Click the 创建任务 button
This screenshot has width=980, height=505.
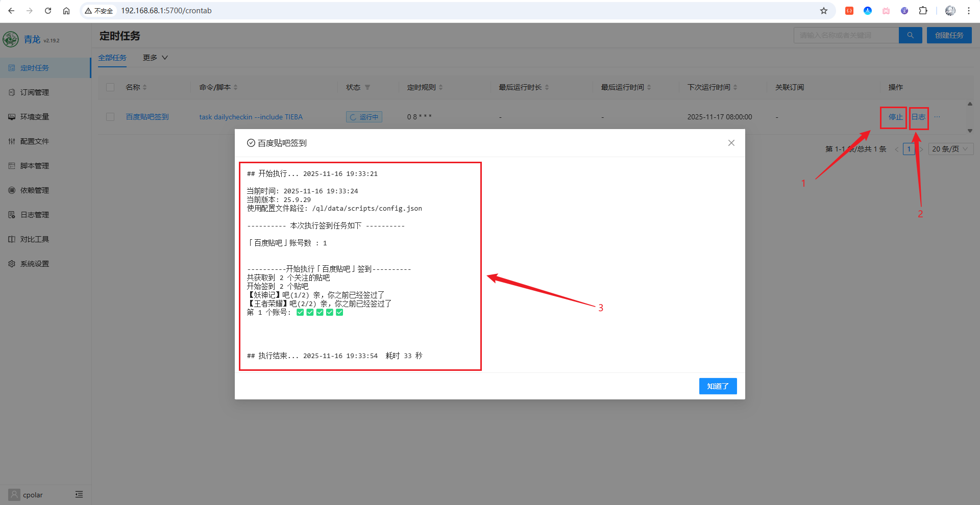(949, 35)
